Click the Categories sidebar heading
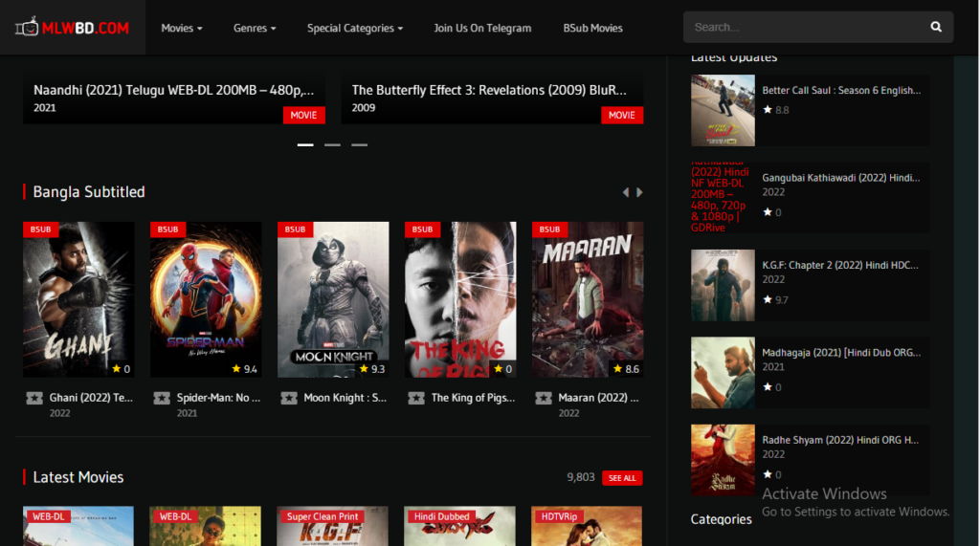Viewport: 980px width, 546px height. [x=722, y=519]
